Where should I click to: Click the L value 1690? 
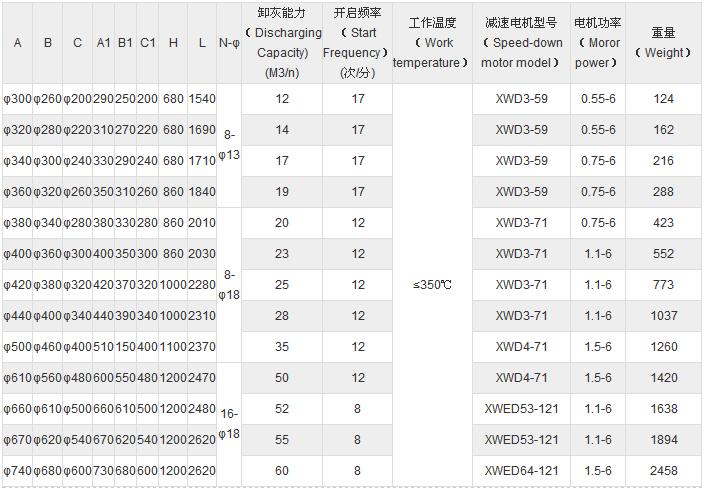(202, 130)
